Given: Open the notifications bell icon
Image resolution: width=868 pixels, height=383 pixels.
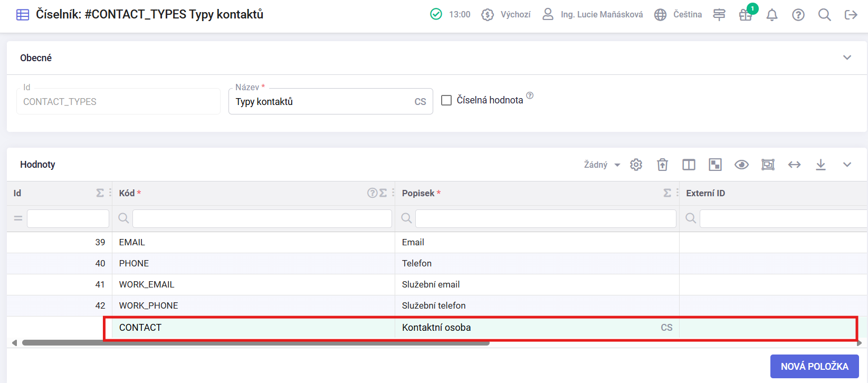Looking at the screenshot, I should 772,15.
